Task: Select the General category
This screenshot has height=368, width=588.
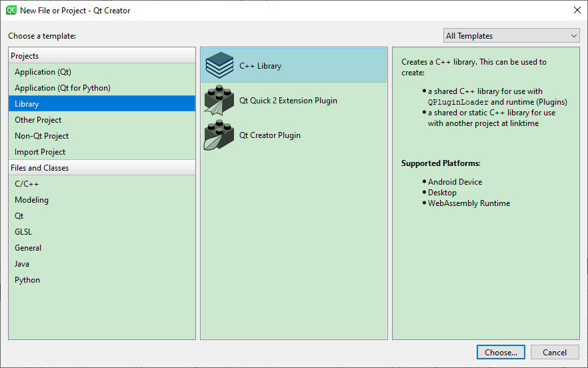Action: pos(102,248)
